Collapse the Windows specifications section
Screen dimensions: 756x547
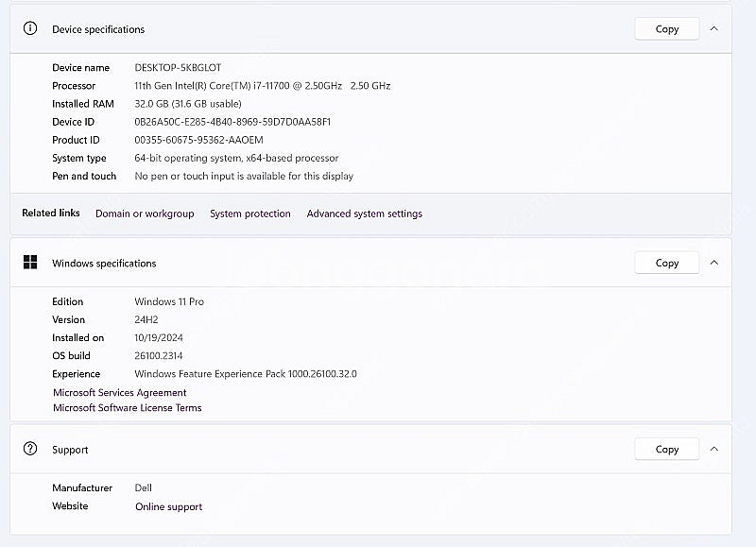pos(714,263)
